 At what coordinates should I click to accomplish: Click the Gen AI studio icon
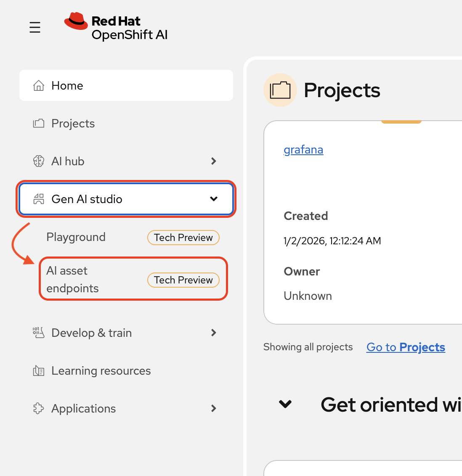pyautogui.click(x=39, y=199)
